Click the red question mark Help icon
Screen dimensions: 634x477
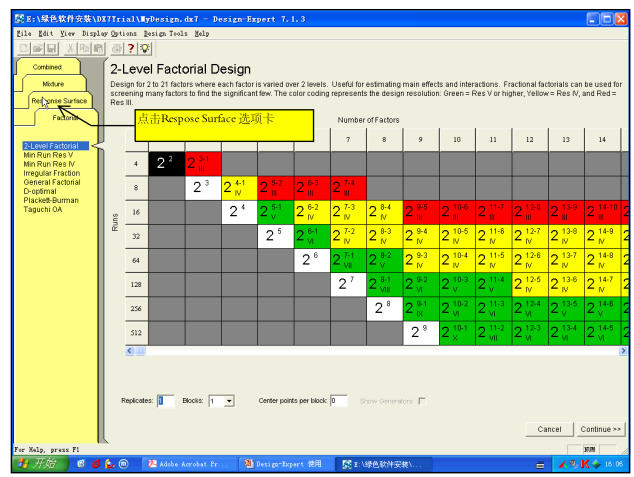[x=131, y=48]
